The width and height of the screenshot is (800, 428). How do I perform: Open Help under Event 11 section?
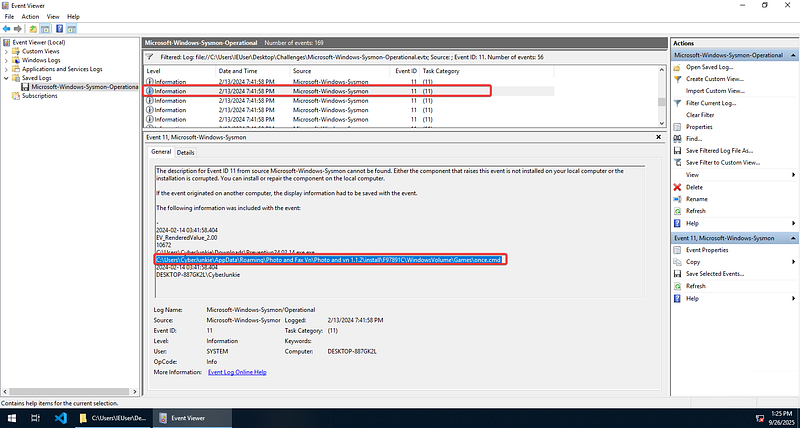pyautogui.click(x=692, y=298)
